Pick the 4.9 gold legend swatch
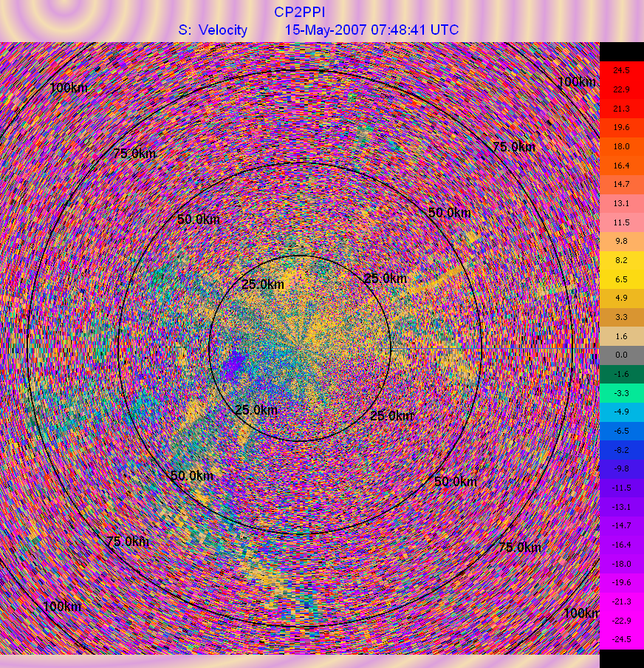Screen dimensions: 644x668 (x=621, y=298)
